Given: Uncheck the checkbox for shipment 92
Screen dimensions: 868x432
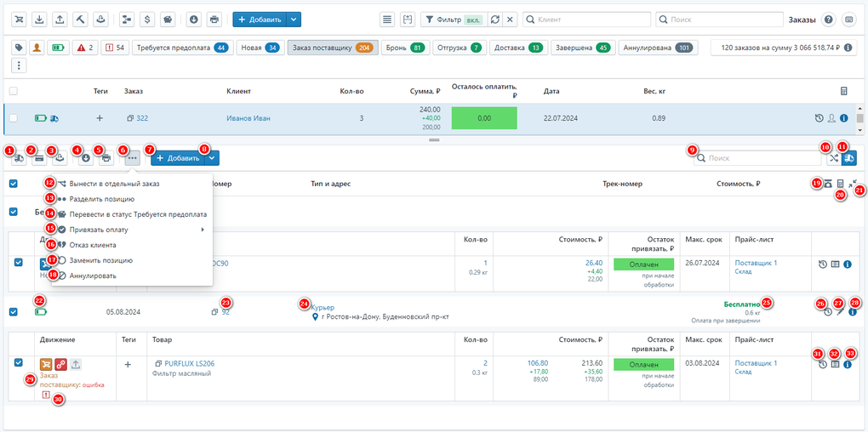Looking at the screenshot, I should click(x=13, y=312).
